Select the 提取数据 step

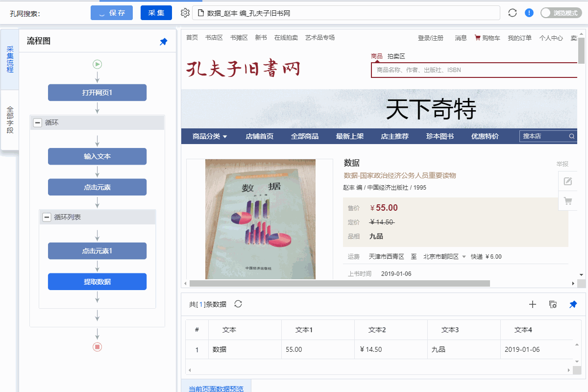click(98, 282)
